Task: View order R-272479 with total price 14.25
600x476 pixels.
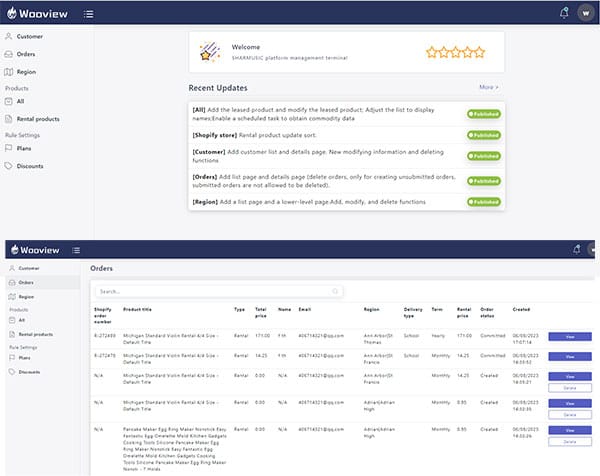Action: click(570, 357)
